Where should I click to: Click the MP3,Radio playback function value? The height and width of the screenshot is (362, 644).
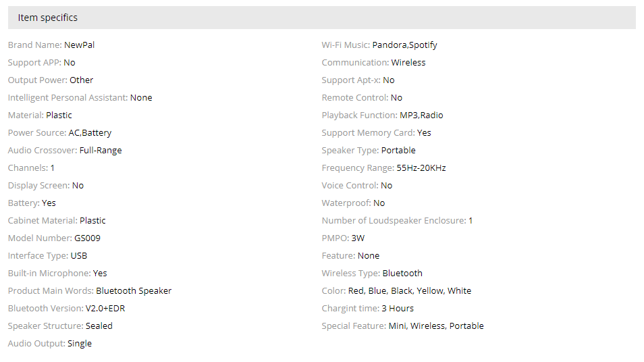point(421,115)
